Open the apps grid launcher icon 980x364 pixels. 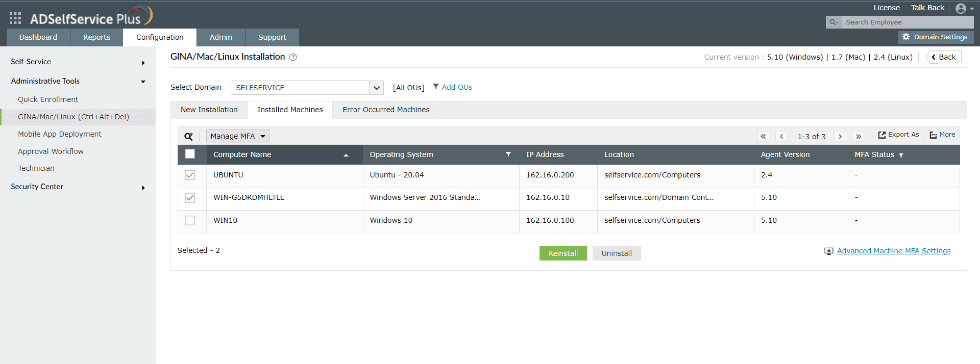(x=15, y=18)
